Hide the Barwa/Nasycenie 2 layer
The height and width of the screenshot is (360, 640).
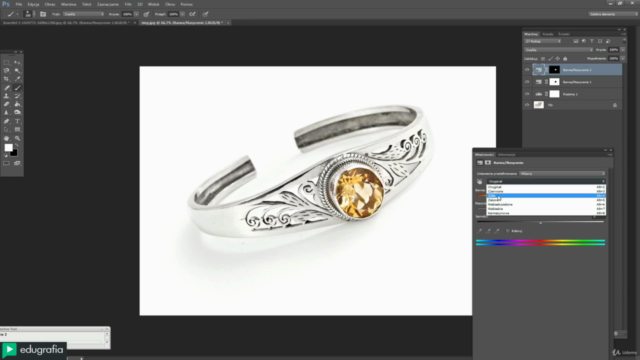(527, 70)
